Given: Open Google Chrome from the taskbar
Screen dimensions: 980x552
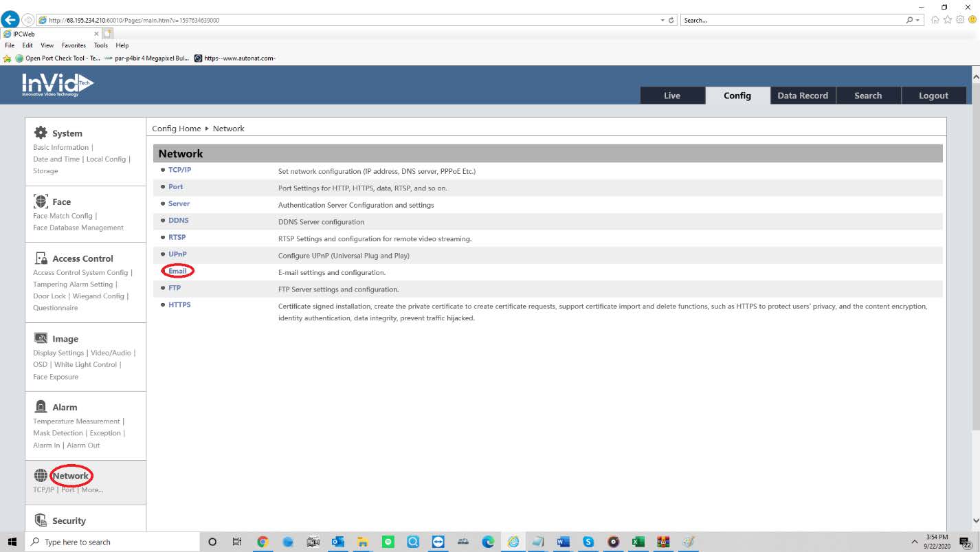Looking at the screenshot, I should click(262, 542).
